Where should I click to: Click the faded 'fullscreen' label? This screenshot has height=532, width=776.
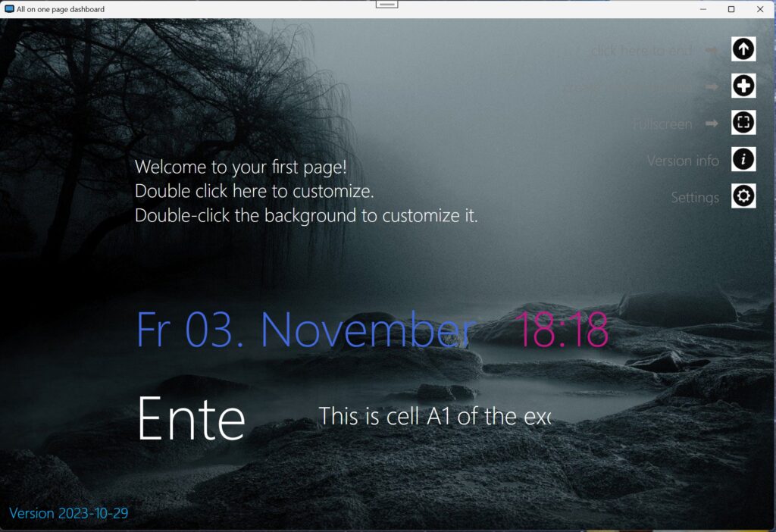pos(662,124)
